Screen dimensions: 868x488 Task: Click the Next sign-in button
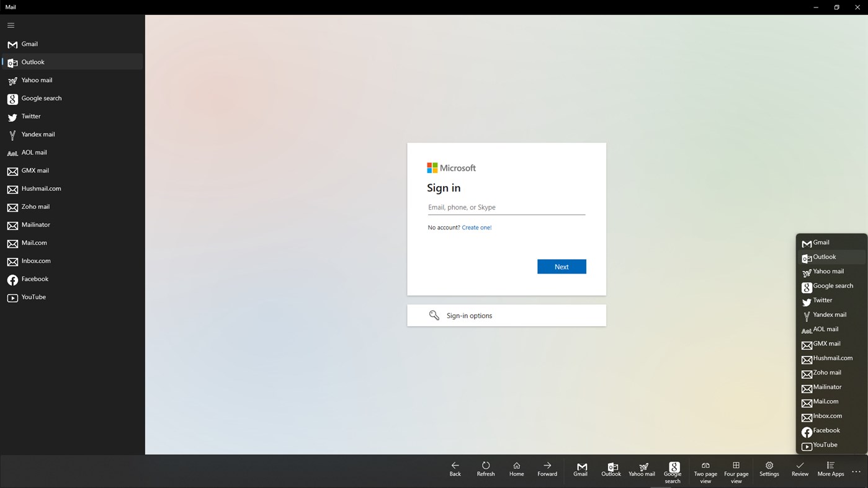pyautogui.click(x=561, y=266)
